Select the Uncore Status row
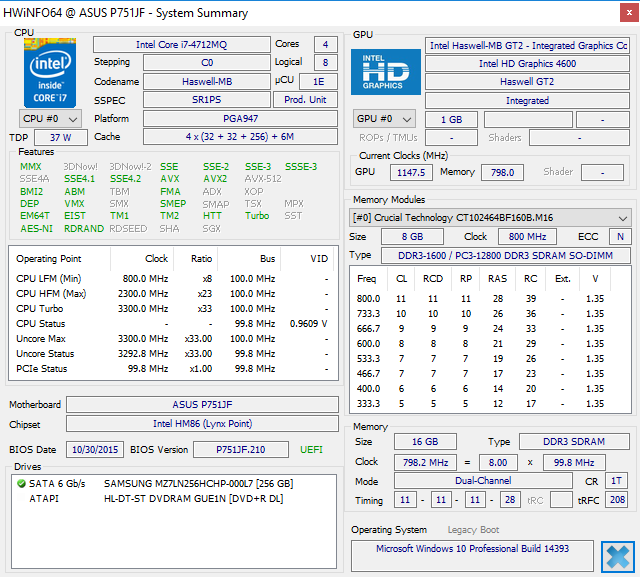640x577 pixels. (x=173, y=354)
